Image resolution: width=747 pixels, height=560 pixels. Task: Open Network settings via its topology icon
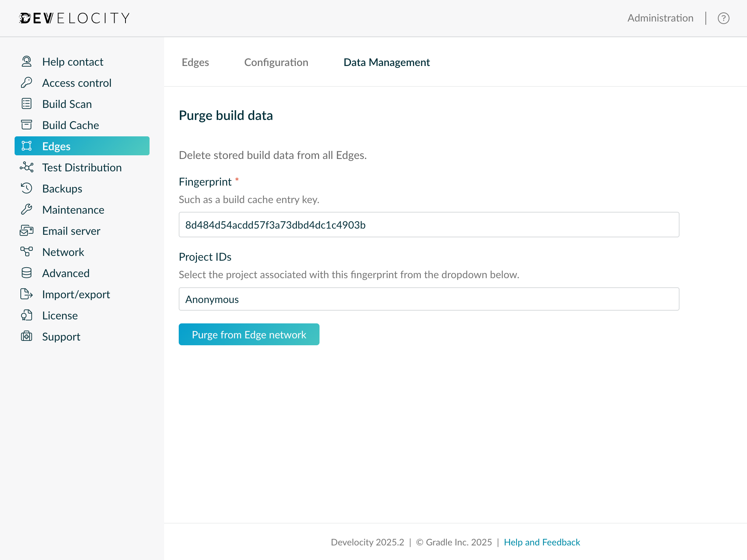(26, 252)
